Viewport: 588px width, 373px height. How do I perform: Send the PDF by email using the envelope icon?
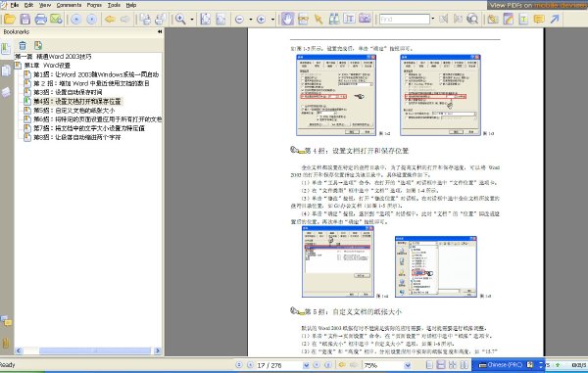tap(56, 19)
